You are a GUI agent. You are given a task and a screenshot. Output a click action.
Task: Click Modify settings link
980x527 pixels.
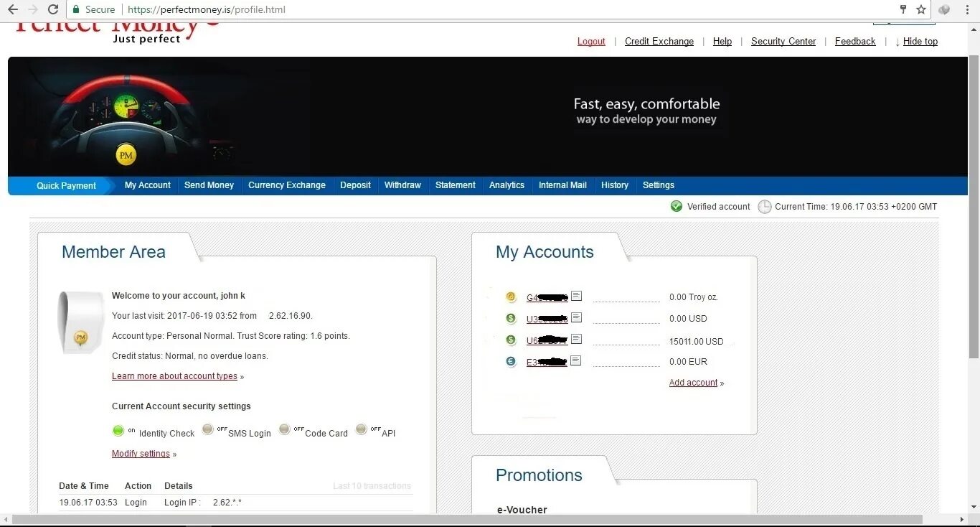[141, 454]
